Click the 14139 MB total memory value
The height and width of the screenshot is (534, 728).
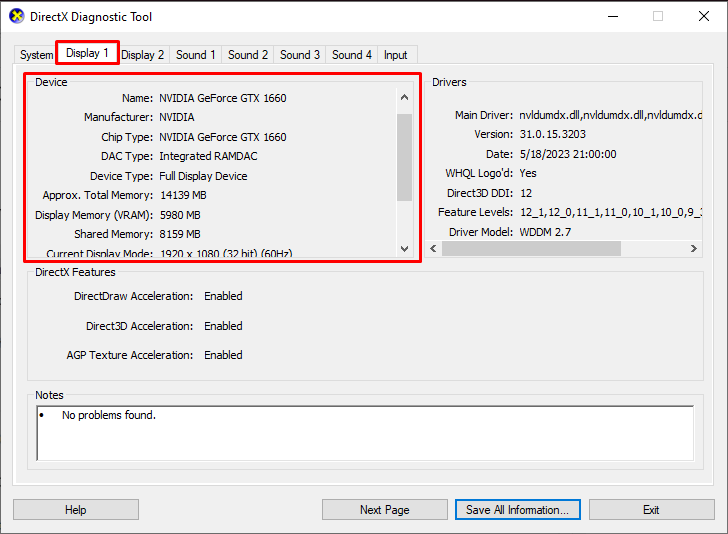point(183,195)
